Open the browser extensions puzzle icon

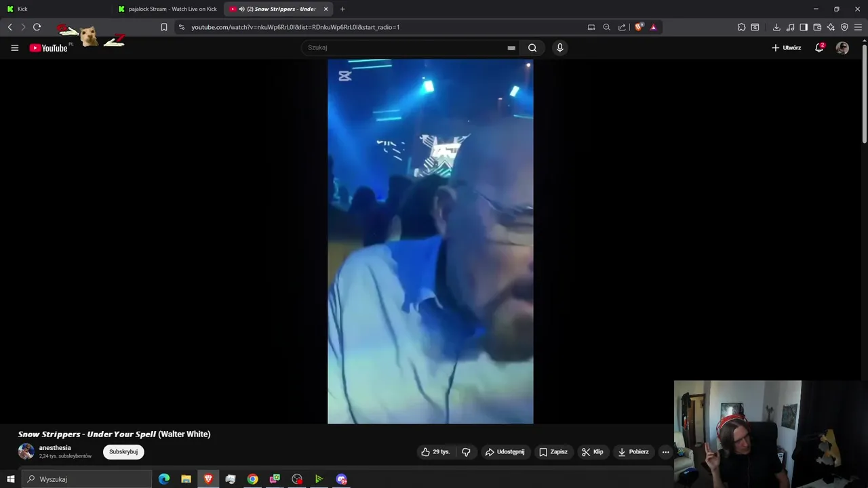pos(741,27)
